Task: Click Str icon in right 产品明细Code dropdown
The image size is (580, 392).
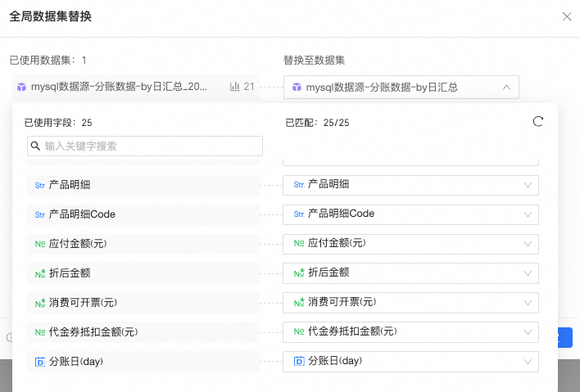Action: pyautogui.click(x=299, y=214)
